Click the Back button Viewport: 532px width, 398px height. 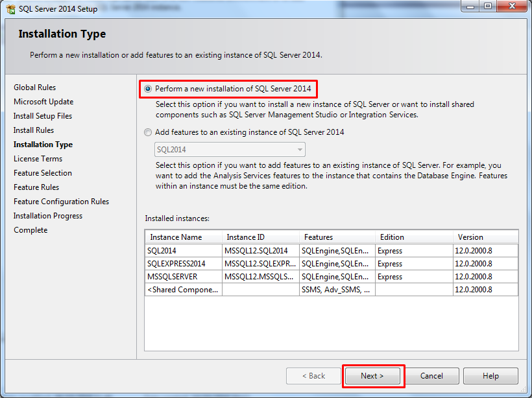click(x=313, y=376)
